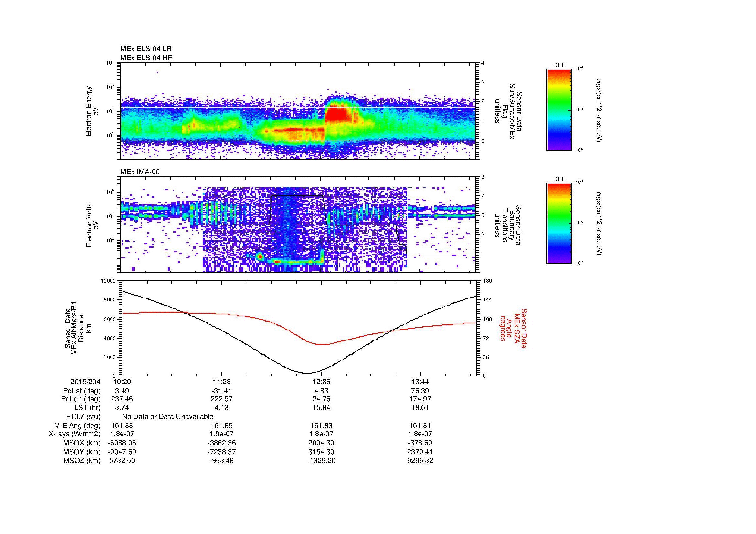This screenshot has width=756, height=534.
Task: Click the top DEF color bar
Action: (559, 110)
